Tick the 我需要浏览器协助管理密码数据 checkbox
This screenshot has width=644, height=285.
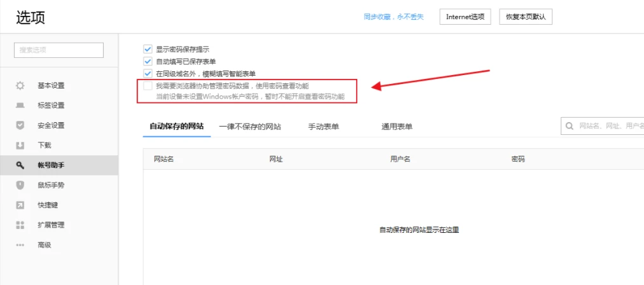point(148,86)
